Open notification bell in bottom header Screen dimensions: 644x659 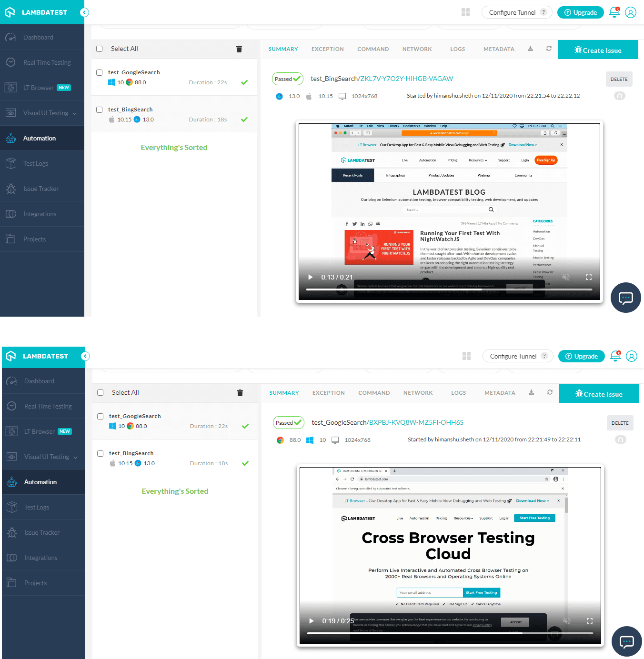[x=615, y=356]
